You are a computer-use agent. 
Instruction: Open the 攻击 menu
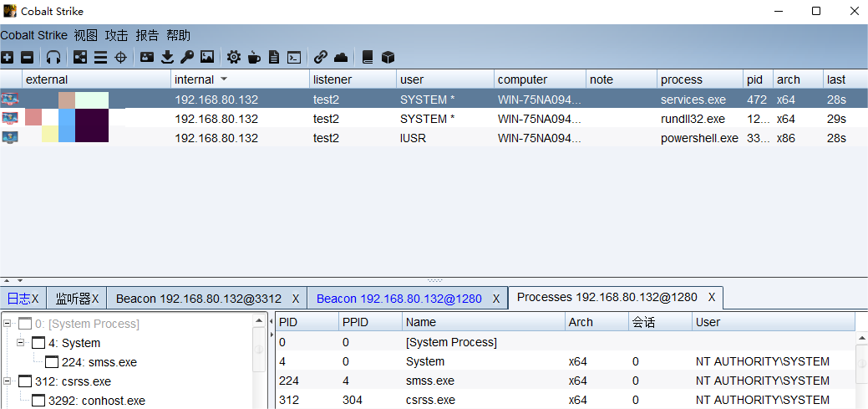click(x=116, y=35)
